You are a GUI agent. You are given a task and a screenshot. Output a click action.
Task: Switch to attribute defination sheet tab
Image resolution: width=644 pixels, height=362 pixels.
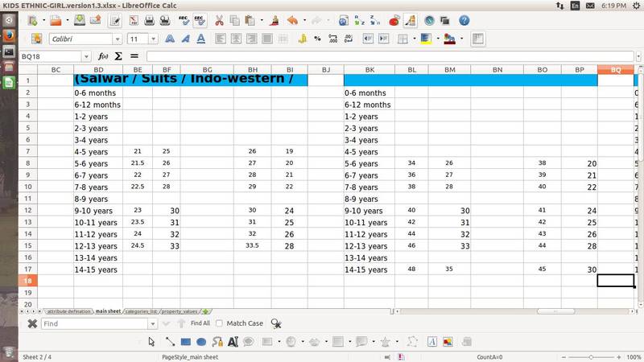68,311
